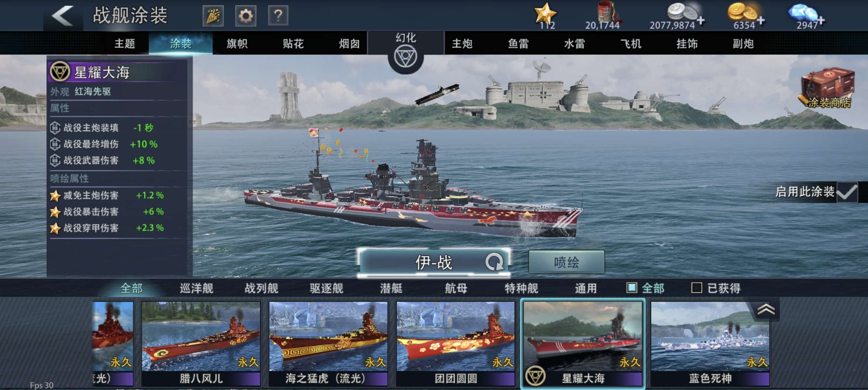Open the gear settings icon
Viewport: 868px width, 390px height.
[x=245, y=16]
